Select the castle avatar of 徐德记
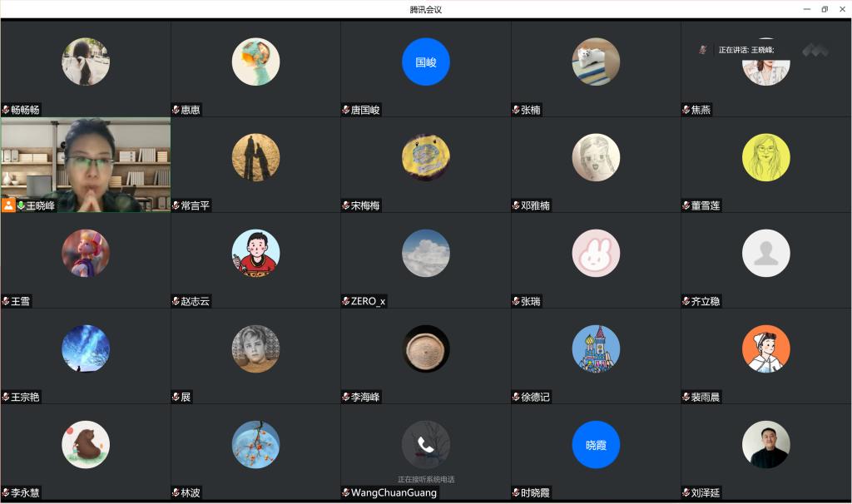 click(596, 348)
